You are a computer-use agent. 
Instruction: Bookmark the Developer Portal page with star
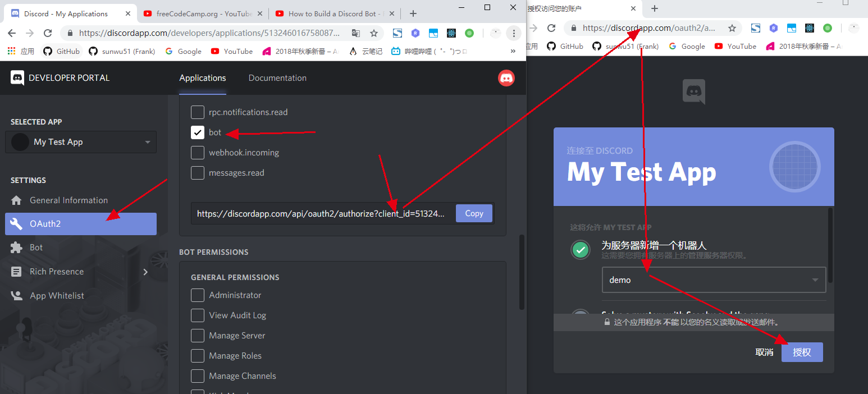373,33
